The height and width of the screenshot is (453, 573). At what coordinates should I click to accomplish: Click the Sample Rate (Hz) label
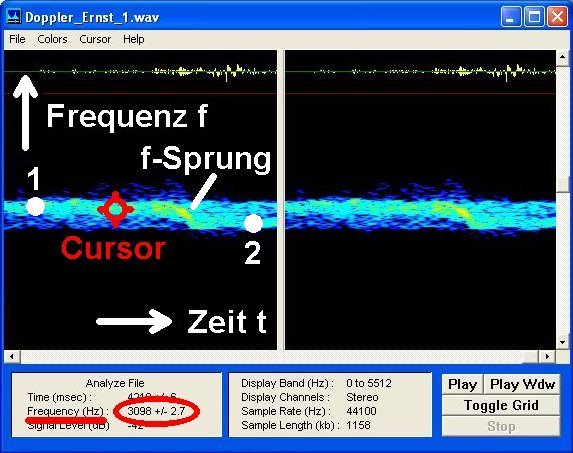[x=286, y=411]
